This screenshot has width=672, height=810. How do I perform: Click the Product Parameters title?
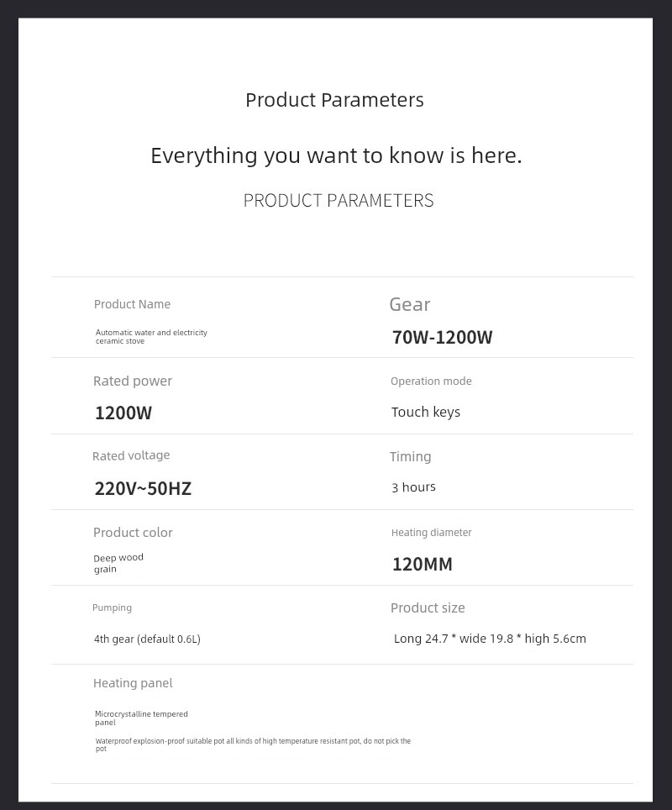(334, 100)
